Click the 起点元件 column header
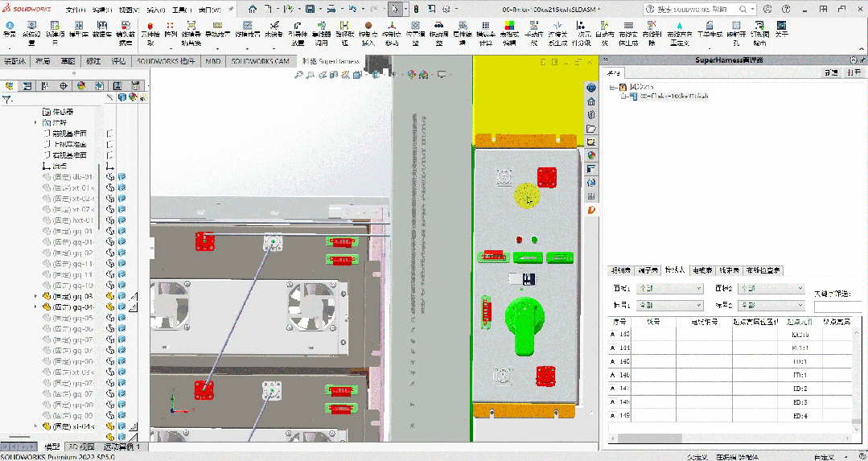Image resolution: width=868 pixels, height=461 pixels. point(800,321)
